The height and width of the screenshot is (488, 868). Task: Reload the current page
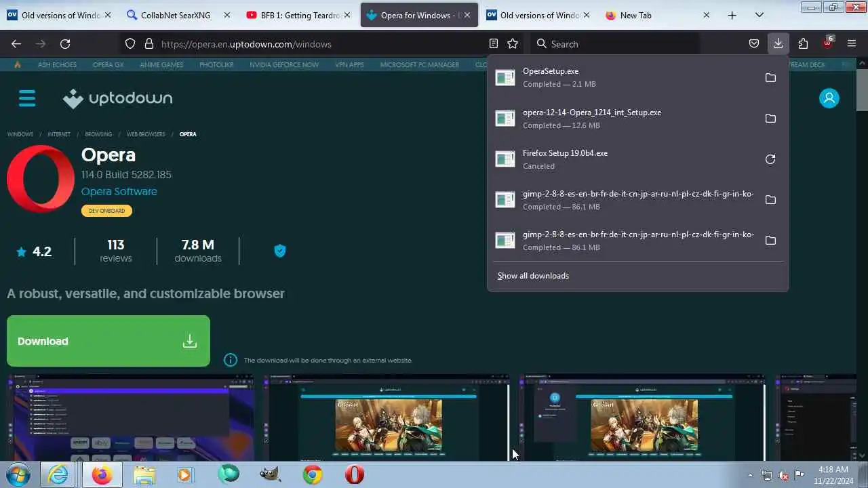pyautogui.click(x=65, y=43)
